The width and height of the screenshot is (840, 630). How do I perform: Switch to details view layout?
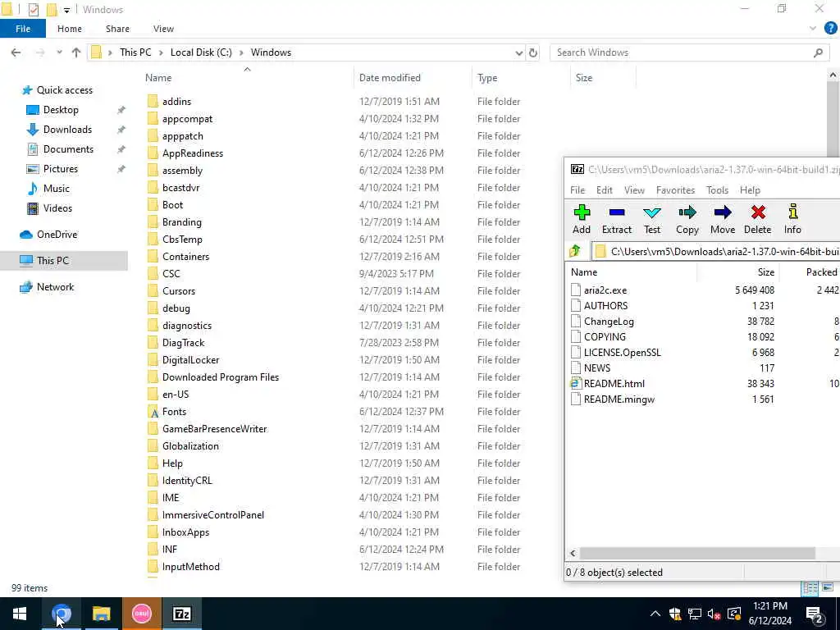[x=810, y=587]
